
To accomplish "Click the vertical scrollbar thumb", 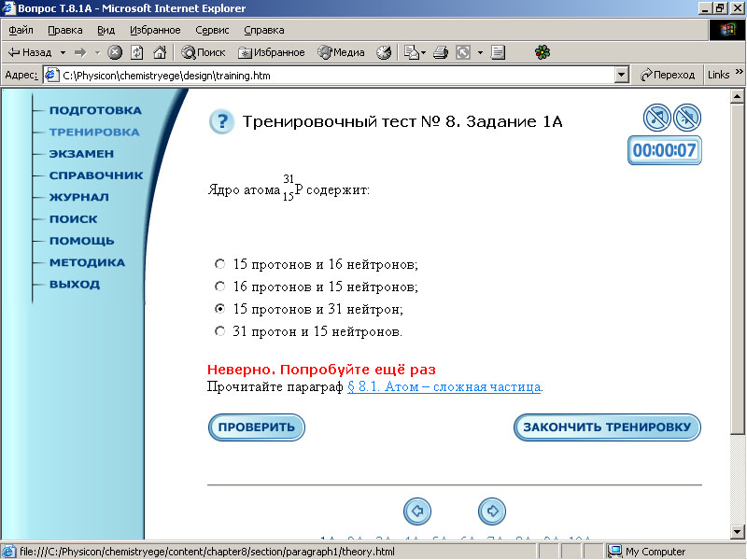I will coord(737,269).
